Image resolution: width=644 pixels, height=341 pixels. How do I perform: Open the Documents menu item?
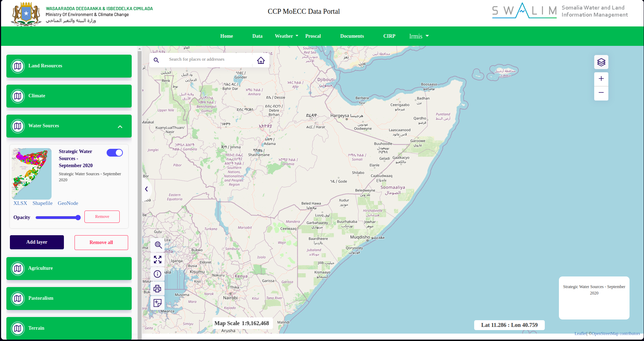tap(352, 36)
